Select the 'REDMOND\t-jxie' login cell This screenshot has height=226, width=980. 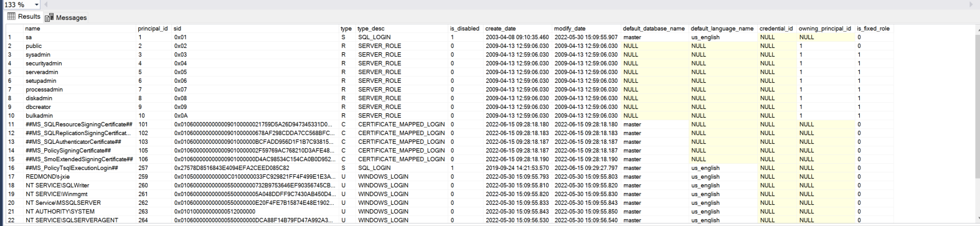[x=80, y=177]
